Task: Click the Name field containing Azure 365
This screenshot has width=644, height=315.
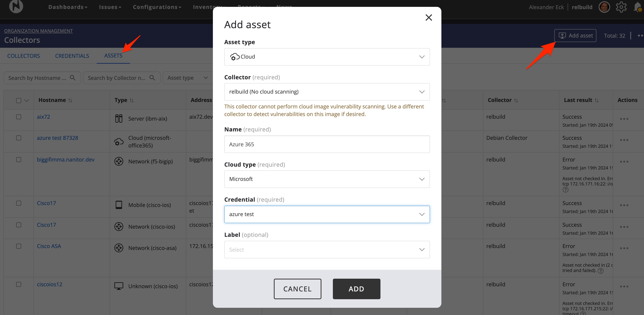Action: click(327, 144)
